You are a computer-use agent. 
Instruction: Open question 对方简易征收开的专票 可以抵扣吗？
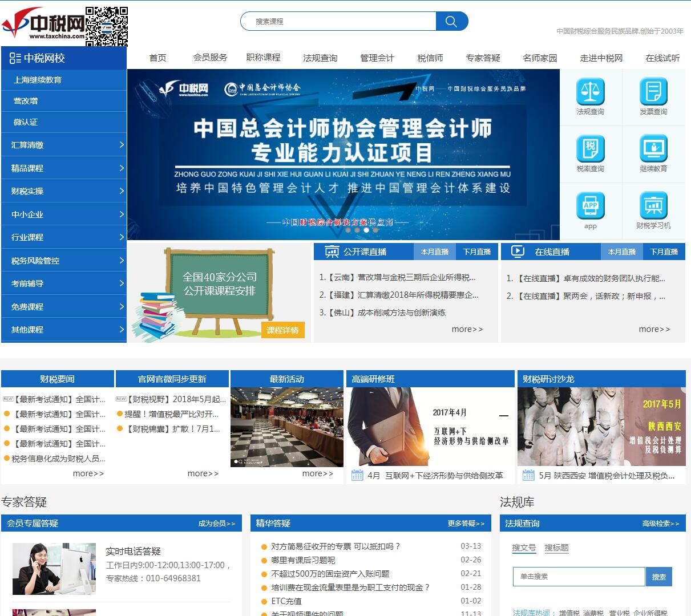[336, 546]
